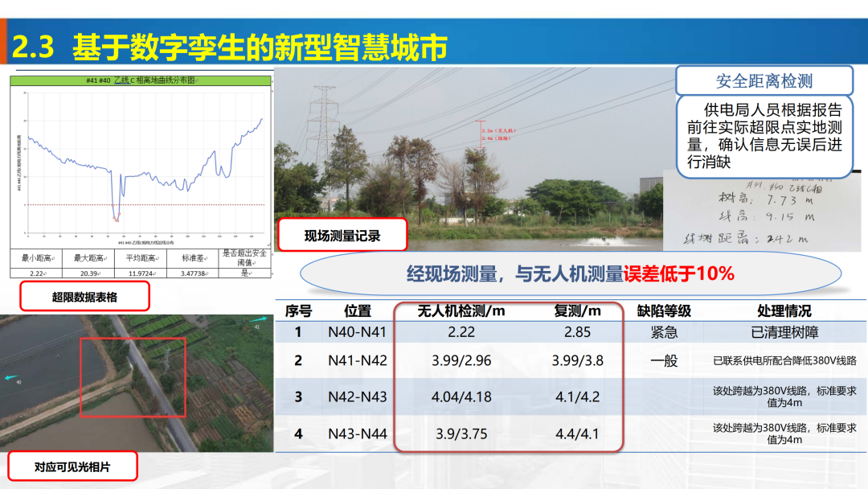
Task: Click the '3.99/2.96' drone detection cell
Action: tap(461, 360)
